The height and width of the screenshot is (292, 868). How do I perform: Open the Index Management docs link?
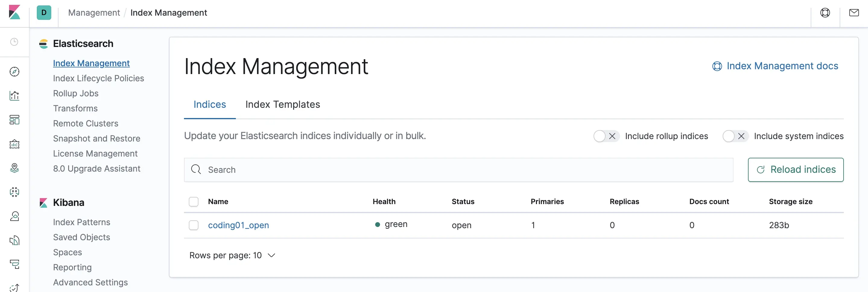coord(775,66)
